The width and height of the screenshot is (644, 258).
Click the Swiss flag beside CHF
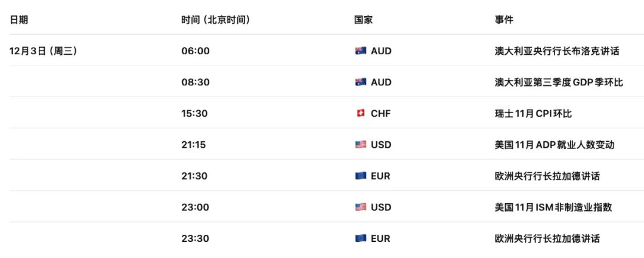click(x=360, y=113)
